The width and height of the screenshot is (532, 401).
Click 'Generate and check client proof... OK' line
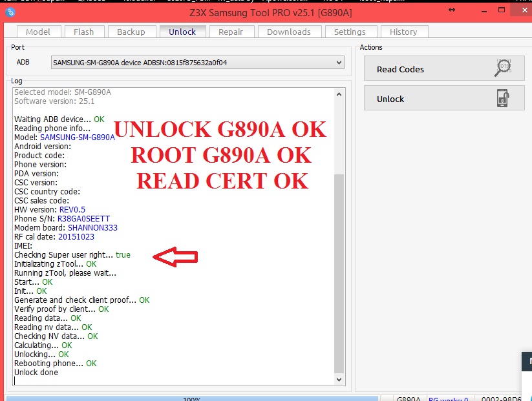point(81,300)
